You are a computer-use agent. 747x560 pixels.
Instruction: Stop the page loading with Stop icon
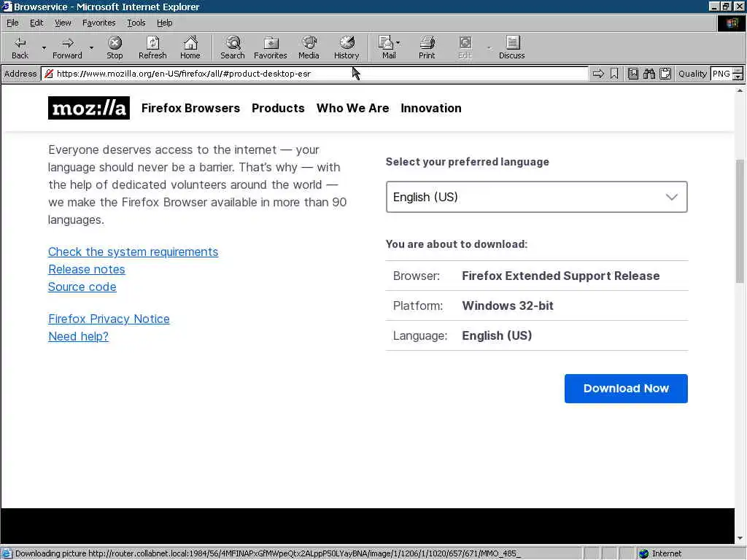coord(115,47)
